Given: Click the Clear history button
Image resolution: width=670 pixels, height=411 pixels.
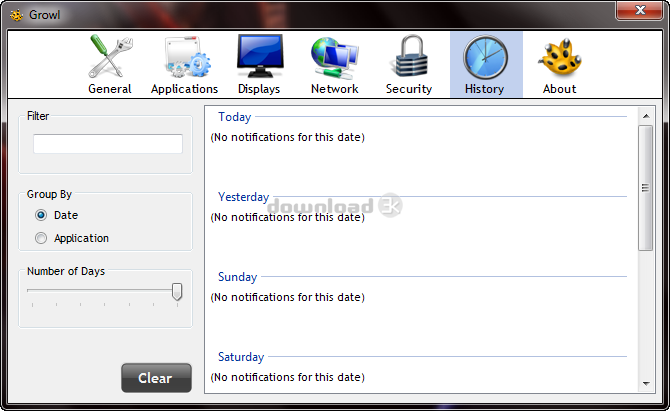Looking at the screenshot, I should coord(156,378).
